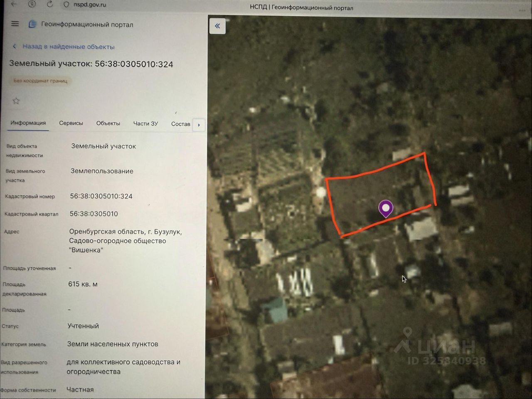Click the 'Земельный участок' object type value
The image size is (532, 399).
103,146
